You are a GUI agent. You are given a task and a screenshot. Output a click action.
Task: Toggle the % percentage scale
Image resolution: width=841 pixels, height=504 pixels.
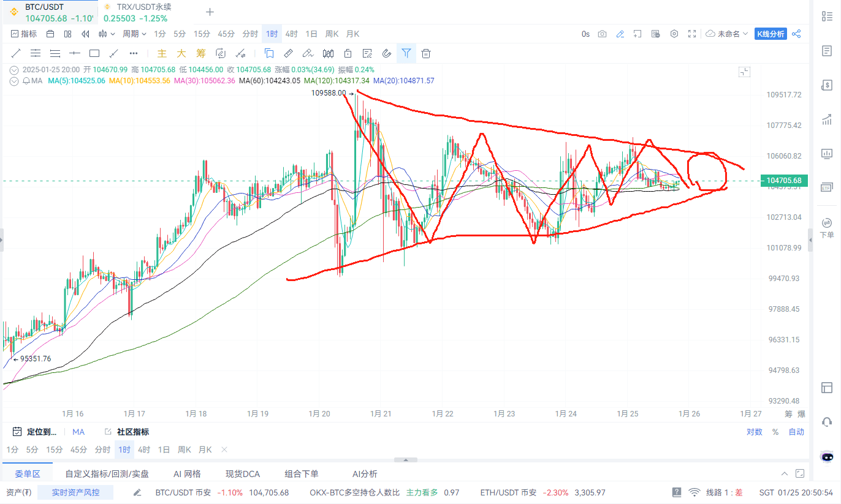point(775,432)
